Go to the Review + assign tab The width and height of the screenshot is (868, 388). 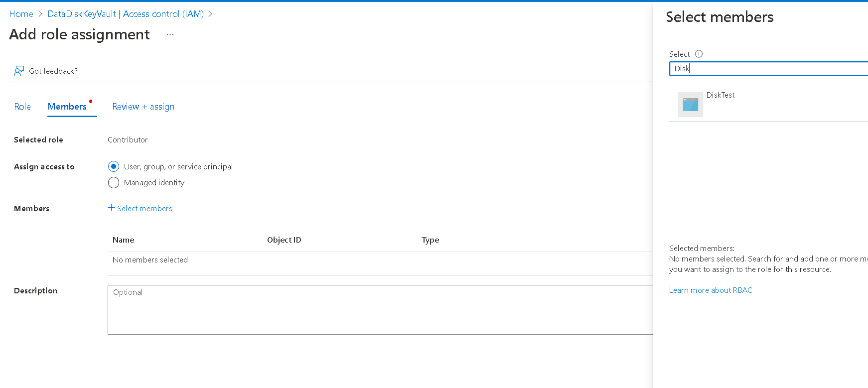[x=144, y=107]
